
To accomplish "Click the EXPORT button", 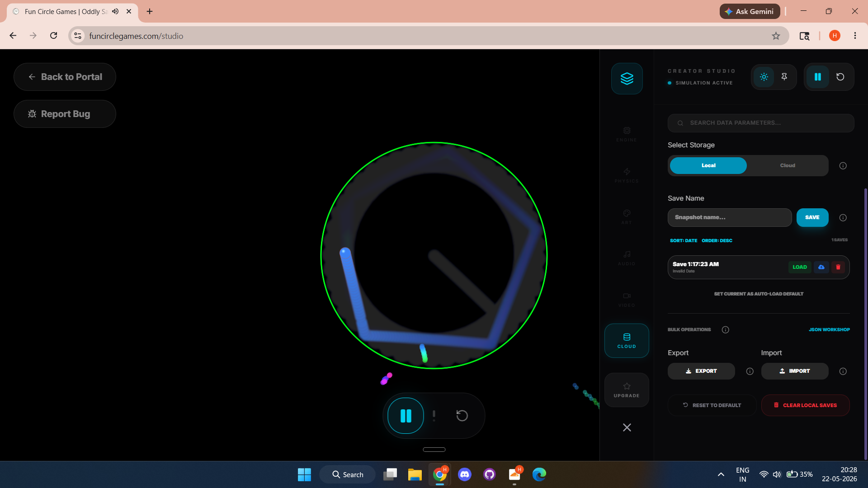I will (x=701, y=371).
